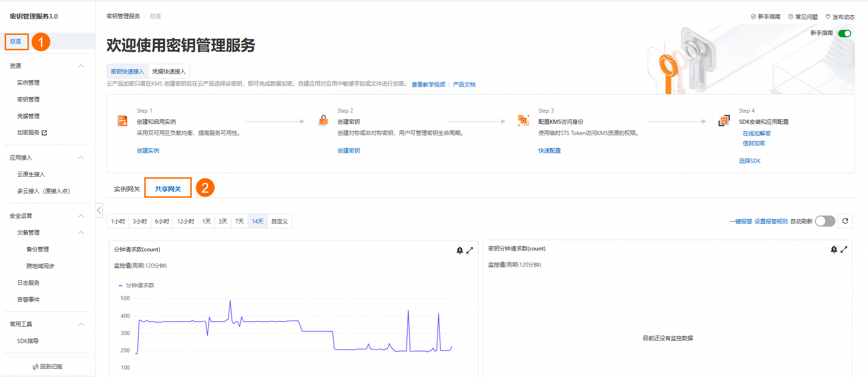Screen dimensions: 868x377
Task: Switch to 凭据快速接入 tab
Action: pyautogui.click(x=169, y=71)
